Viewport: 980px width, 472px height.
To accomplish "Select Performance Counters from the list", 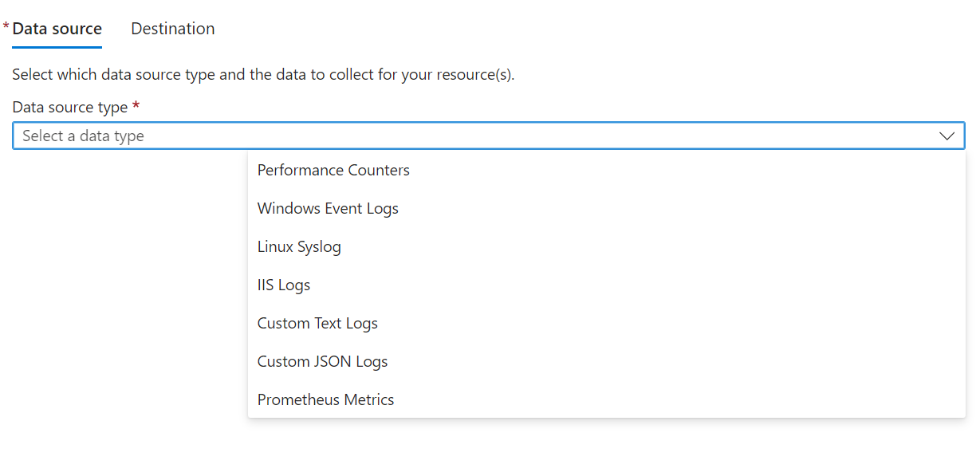I will (333, 170).
